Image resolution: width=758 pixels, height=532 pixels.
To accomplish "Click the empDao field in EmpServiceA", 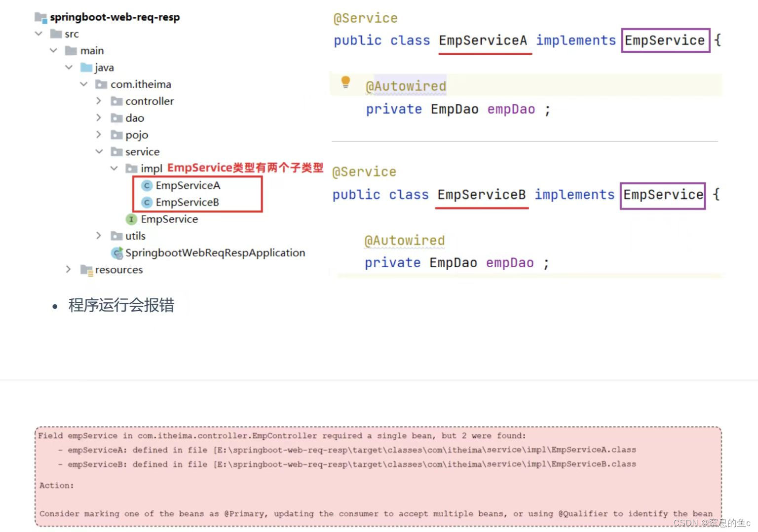I will 511,109.
